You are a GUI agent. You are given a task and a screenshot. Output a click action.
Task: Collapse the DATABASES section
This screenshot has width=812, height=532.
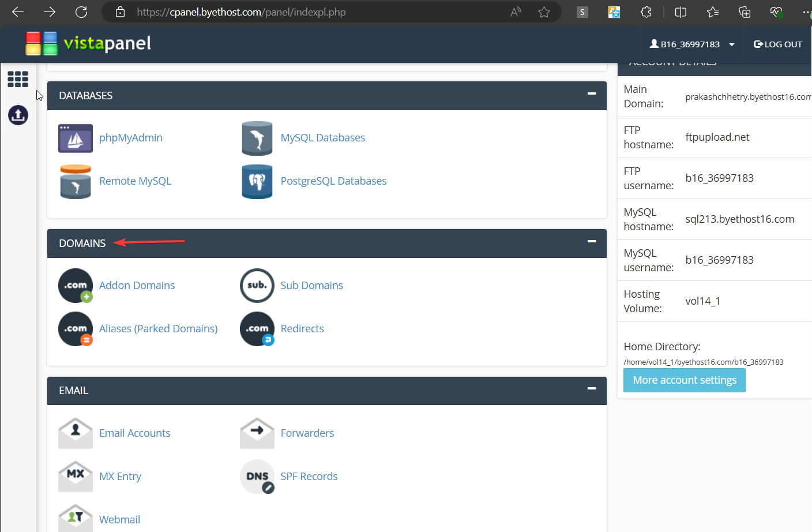[592, 93]
